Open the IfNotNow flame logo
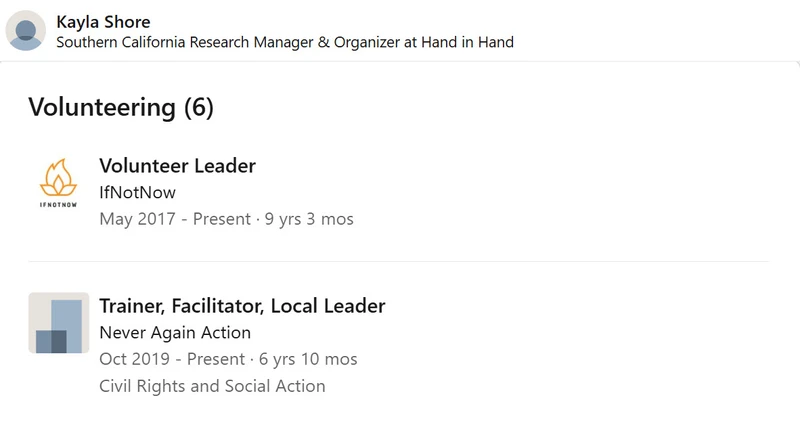 coord(58,178)
